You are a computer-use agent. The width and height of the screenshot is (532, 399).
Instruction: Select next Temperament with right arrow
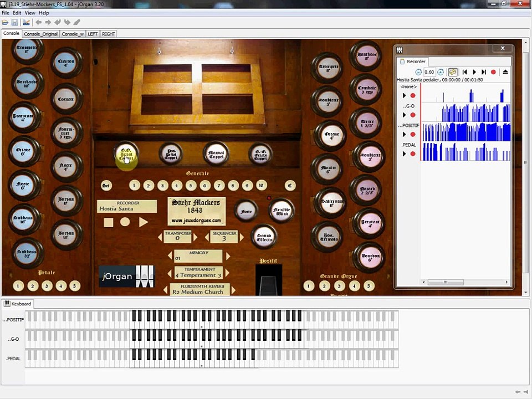tap(227, 273)
